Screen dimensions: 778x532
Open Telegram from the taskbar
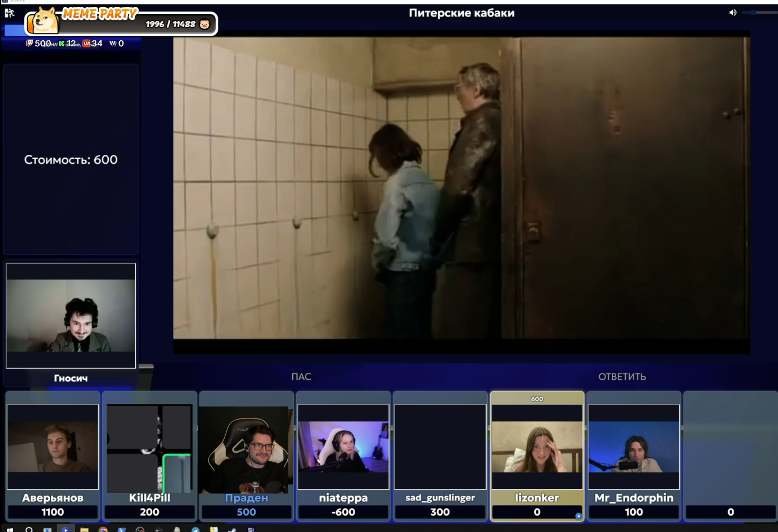point(195,529)
